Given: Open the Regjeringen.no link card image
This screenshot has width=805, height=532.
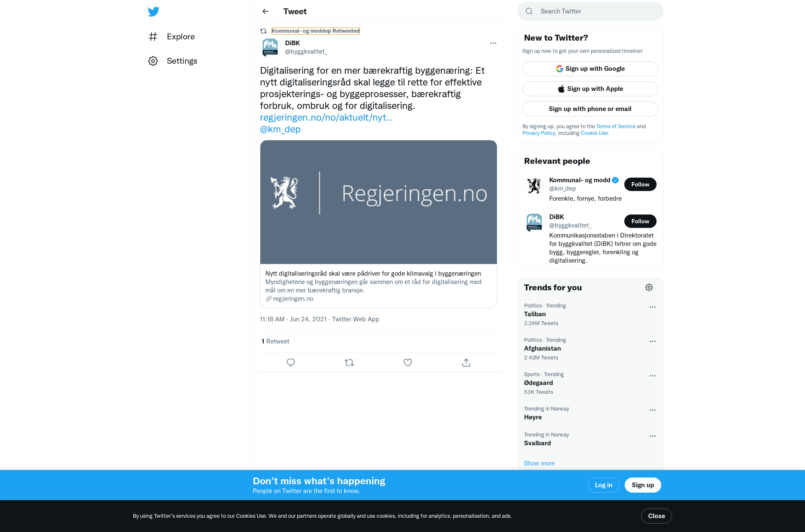Looking at the screenshot, I should pyautogui.click(x=379, y=202).
